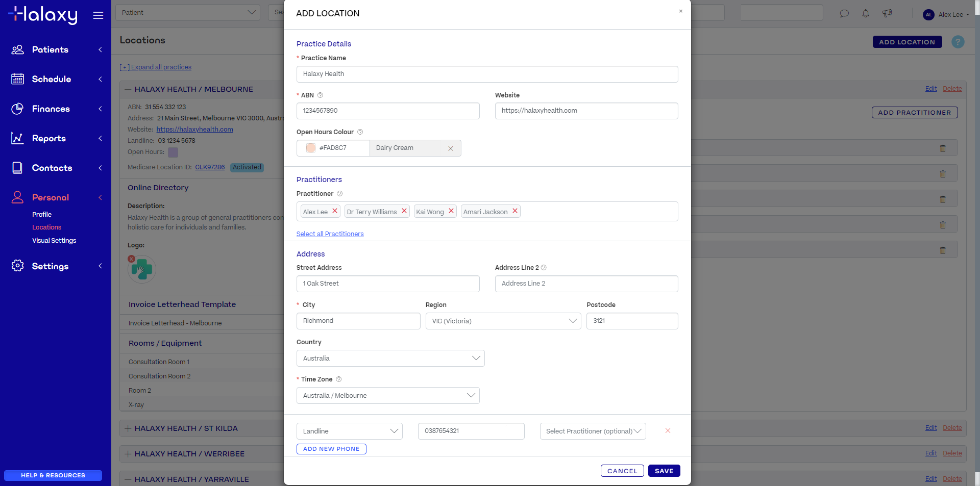Click Add New Phone button
The image size is (980, 486).
[331, 449]
